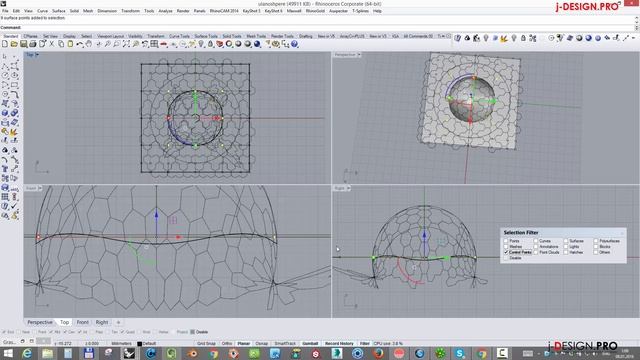Switch to the Mesh Tools toolbar tab
Image resolution: width=640 pixels, height=360 pixels.
pyautogui.click(x=256, y=36)
